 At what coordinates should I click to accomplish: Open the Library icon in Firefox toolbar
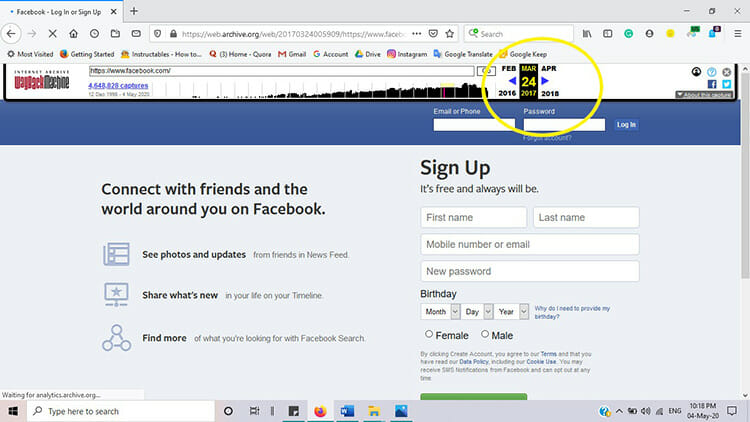(x=587, y=33)
